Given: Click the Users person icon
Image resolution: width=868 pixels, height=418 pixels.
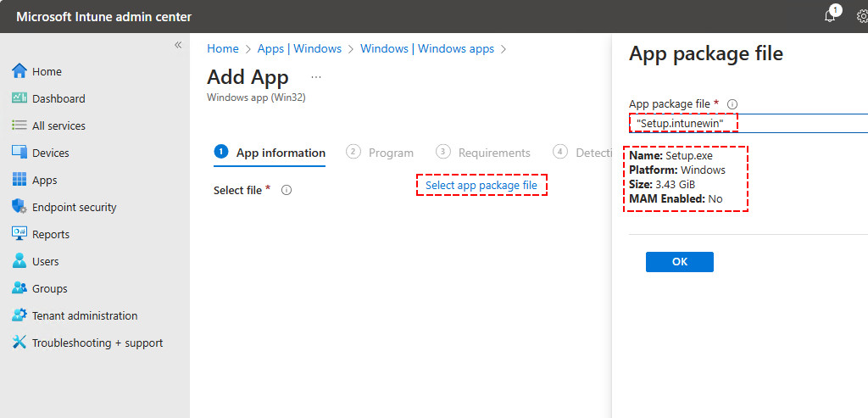Looking at the screenshot, I should pos(19,260).
